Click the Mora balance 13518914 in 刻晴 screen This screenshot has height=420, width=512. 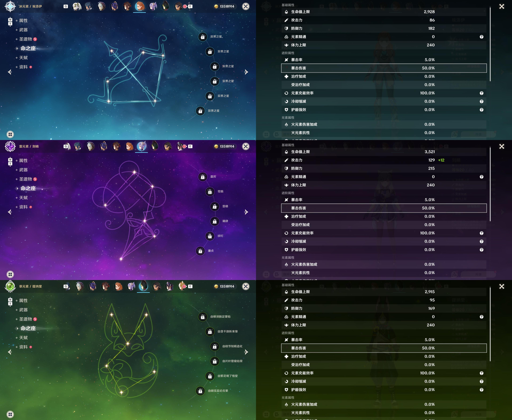[227, 146]
